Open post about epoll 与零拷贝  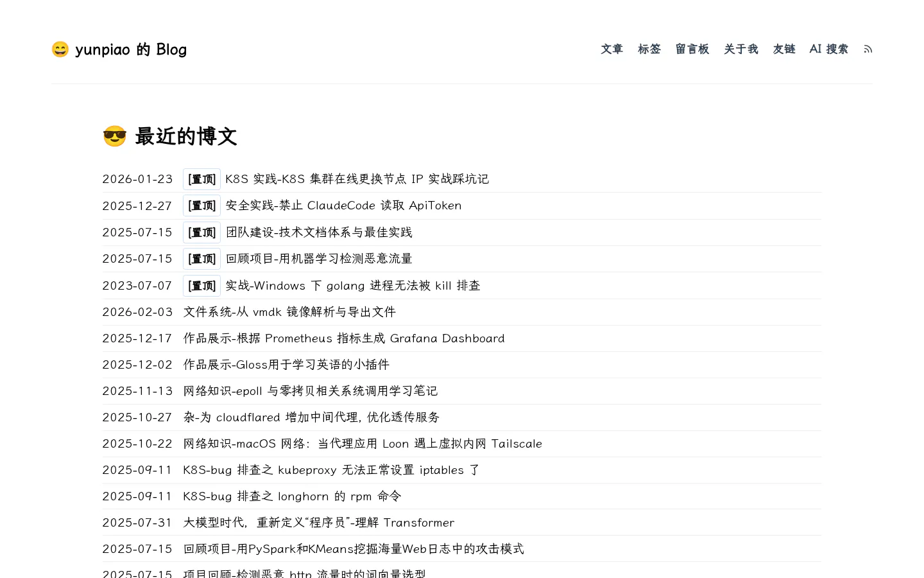(x=311, y=391)
